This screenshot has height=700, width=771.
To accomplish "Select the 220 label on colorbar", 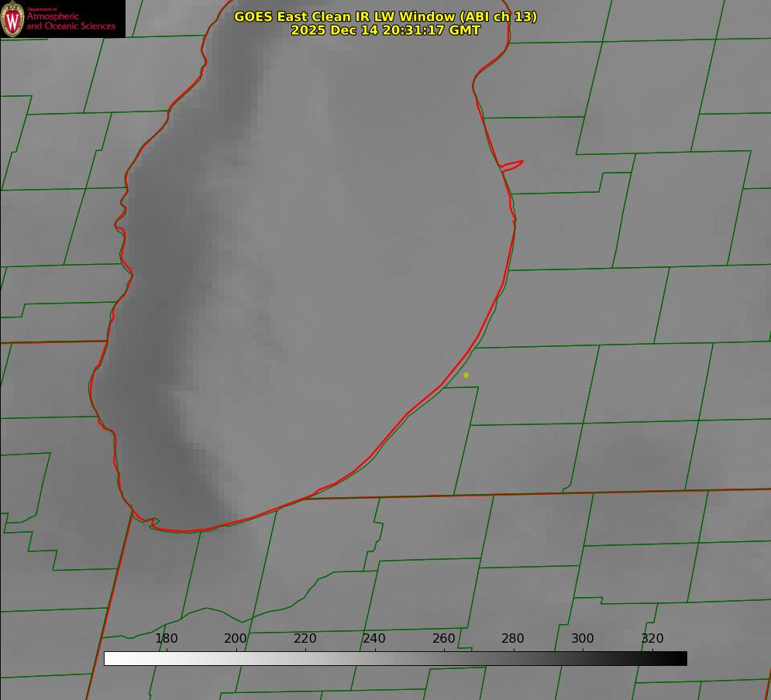I will [x=305, y=639].
